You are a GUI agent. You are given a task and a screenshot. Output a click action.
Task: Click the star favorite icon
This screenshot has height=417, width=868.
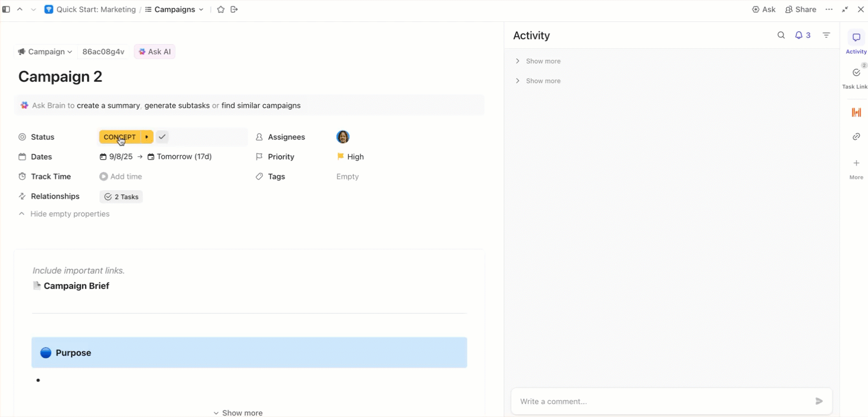click(x=221, y=9)
